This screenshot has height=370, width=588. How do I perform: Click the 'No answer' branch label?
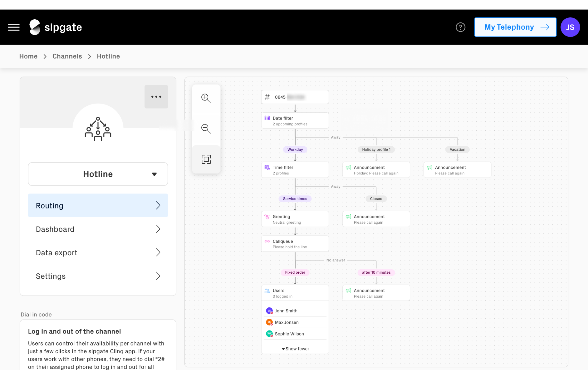[x=336, y=260]
